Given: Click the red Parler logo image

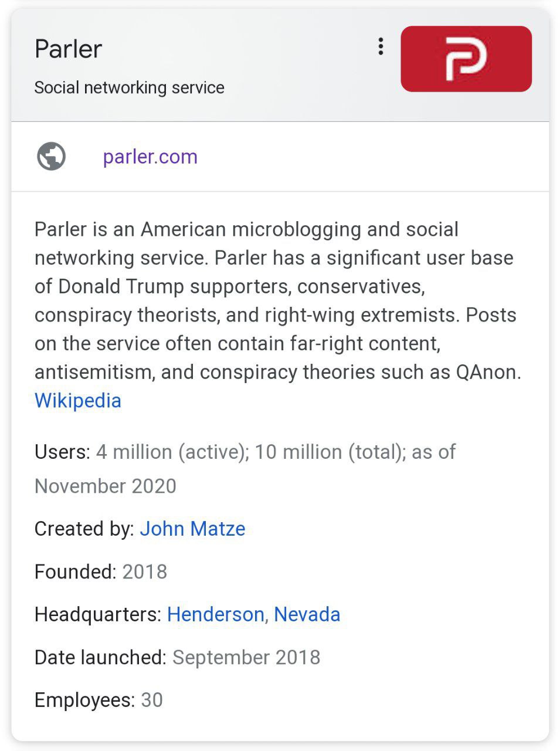Looking at the screenshot, I should (466, 59).
